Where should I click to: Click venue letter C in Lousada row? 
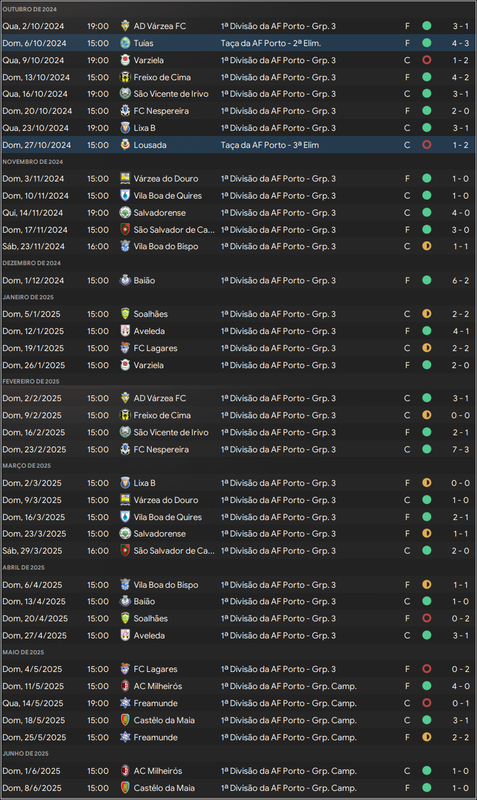tap(407, 145)
